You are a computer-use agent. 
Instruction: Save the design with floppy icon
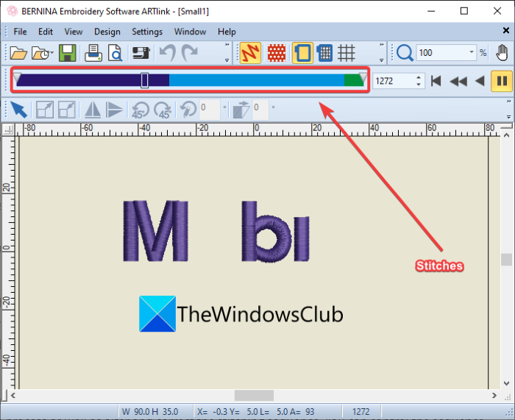(x=68, y=53)
